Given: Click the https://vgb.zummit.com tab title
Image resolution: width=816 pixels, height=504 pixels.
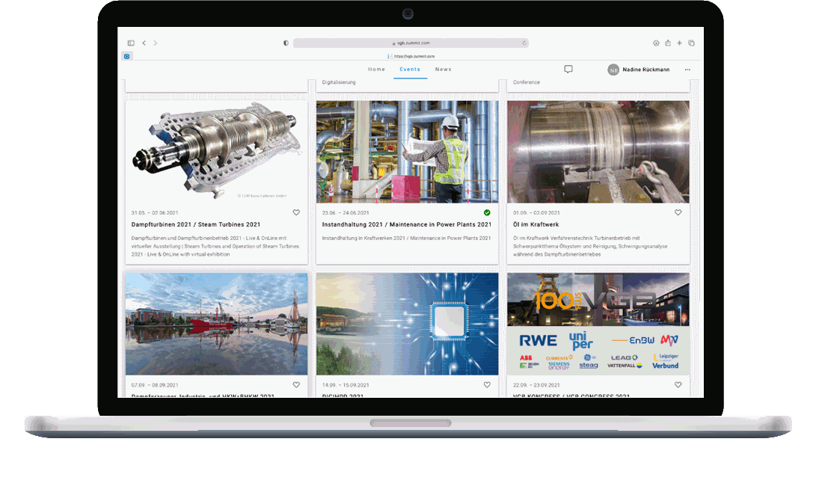Looking at the screenshot, I should tap(414, 56).
